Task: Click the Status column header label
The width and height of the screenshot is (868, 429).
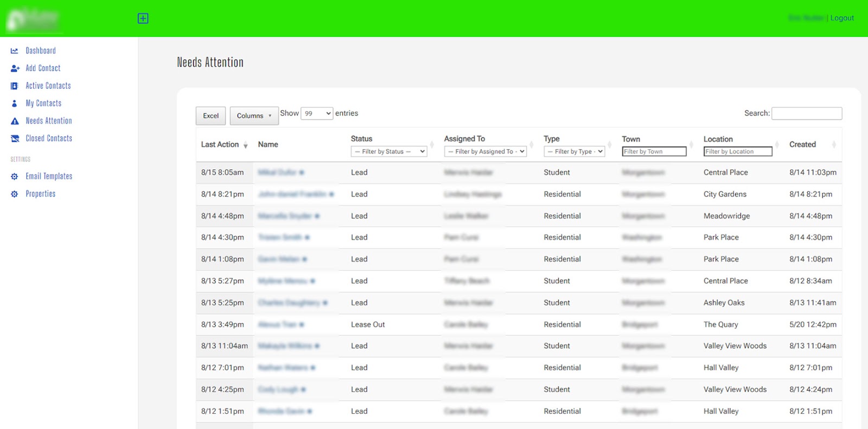Action: point(361,139)
